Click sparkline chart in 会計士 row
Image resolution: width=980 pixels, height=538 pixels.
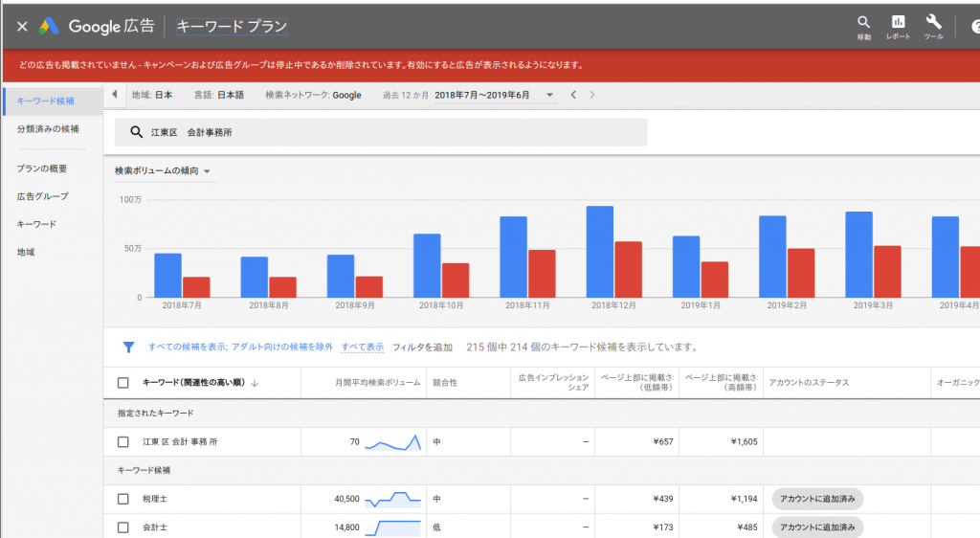point(393,527)
